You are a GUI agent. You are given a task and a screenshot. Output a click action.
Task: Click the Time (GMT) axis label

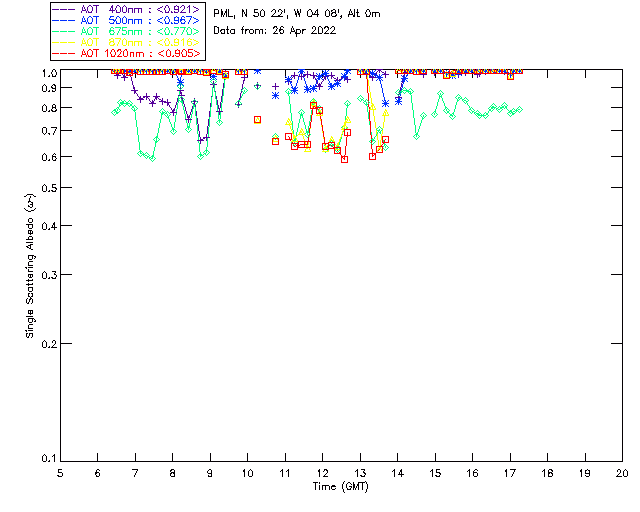(340, 487)
